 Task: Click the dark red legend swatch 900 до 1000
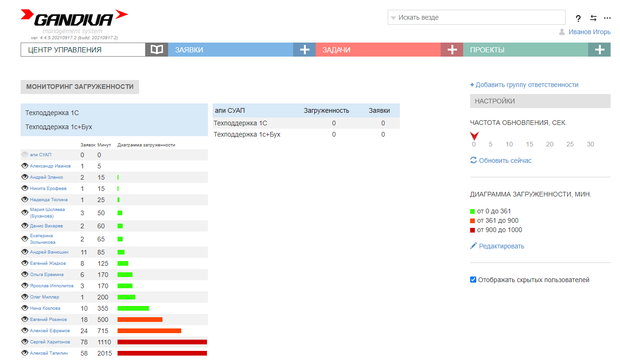point(472,230)
